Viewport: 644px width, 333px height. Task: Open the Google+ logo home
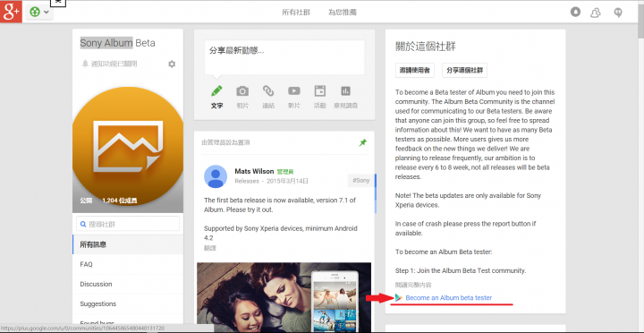(11, 12)
